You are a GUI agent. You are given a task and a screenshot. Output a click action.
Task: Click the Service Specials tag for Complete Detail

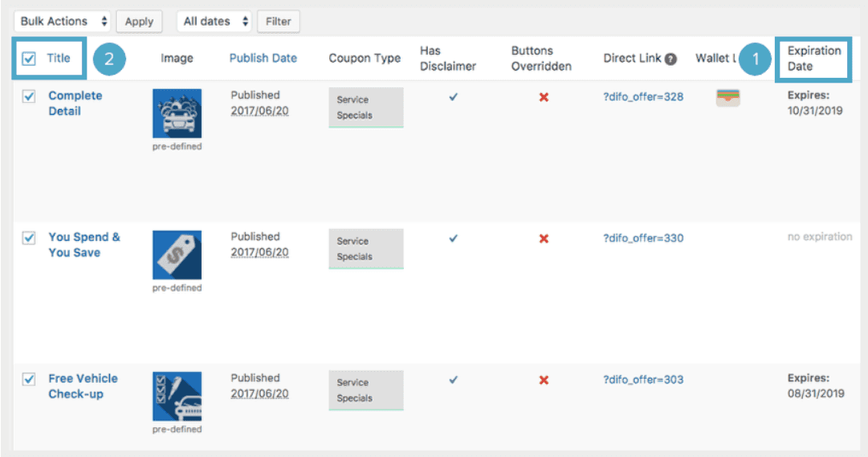pyautogui.click(x=366, y=108)
